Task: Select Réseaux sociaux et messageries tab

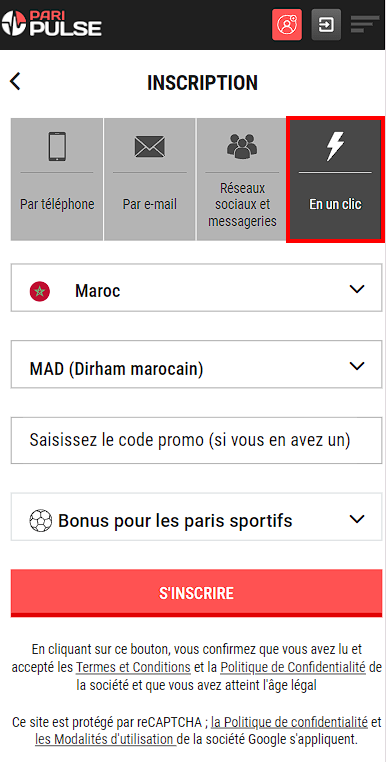Action: point(242,179)
